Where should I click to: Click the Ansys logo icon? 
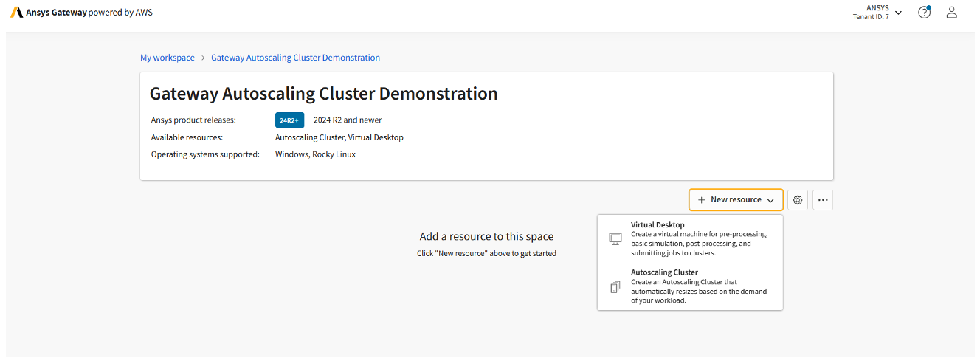tap(16, 13)
